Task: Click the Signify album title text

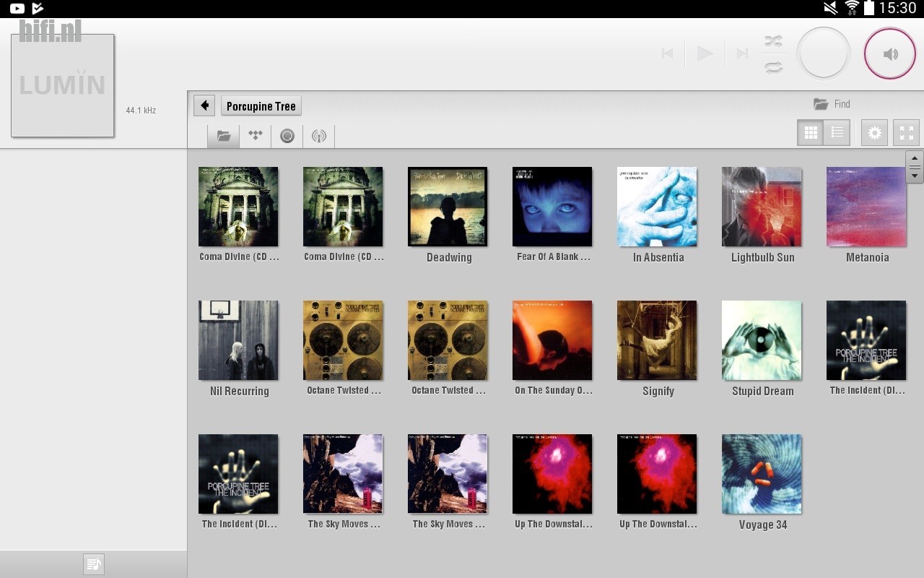Action: pos(658,391)
